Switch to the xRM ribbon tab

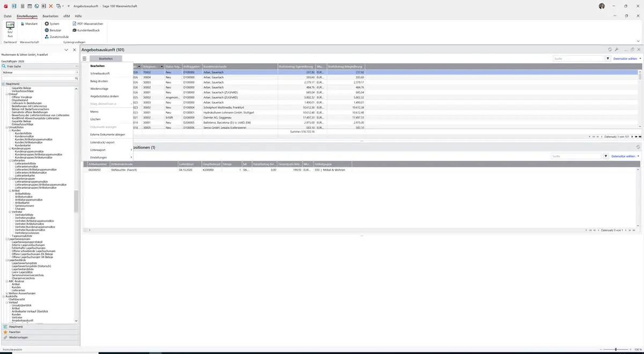coord(67,16)
